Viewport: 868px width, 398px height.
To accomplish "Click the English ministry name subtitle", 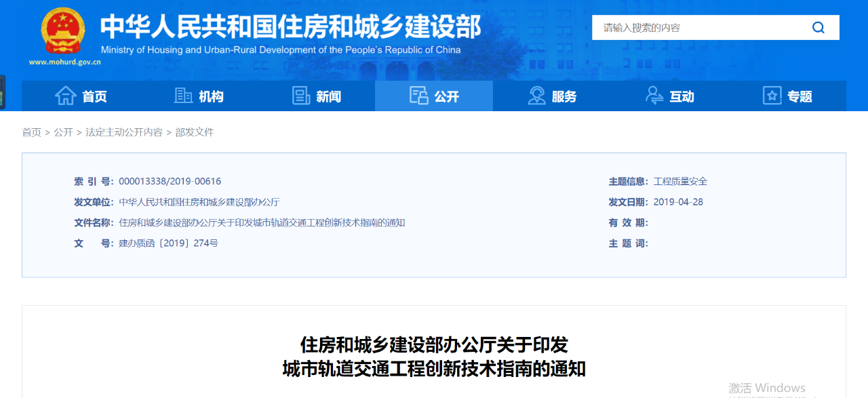I will pos(281,50).
